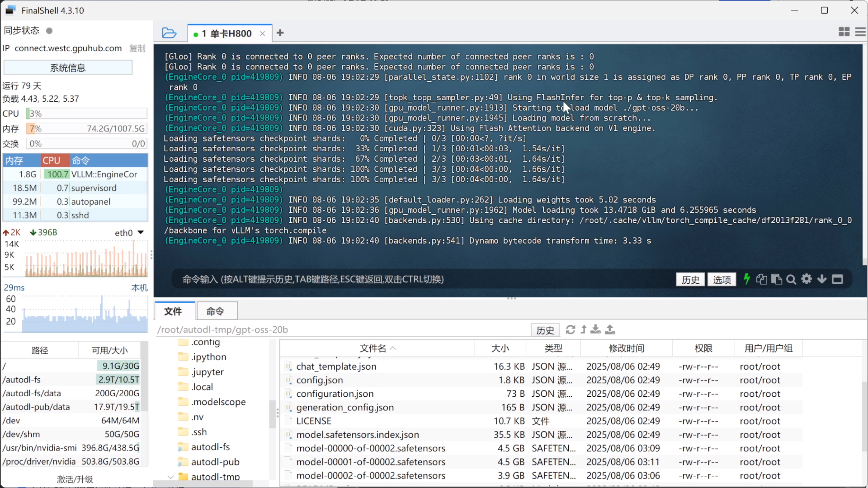Switch to the 文件 tab
Screen dimensions: 868x488
click(175, 311)
